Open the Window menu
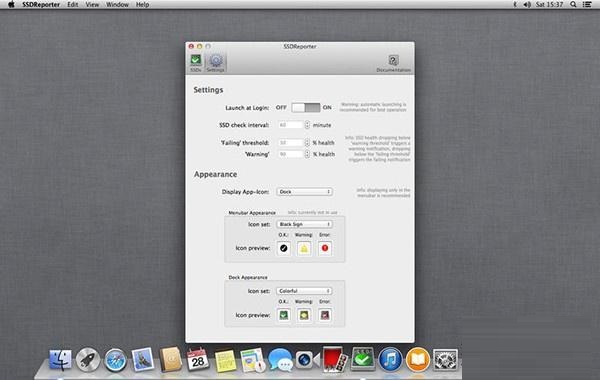This screenshot has width=600, height=380. pos(117,5)
